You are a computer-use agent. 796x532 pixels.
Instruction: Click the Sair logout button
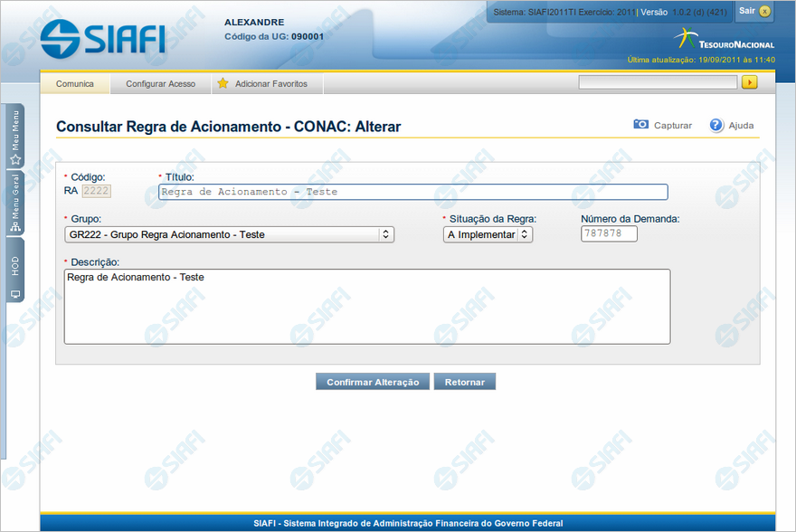pyautogui.click(x=753, y=11)
